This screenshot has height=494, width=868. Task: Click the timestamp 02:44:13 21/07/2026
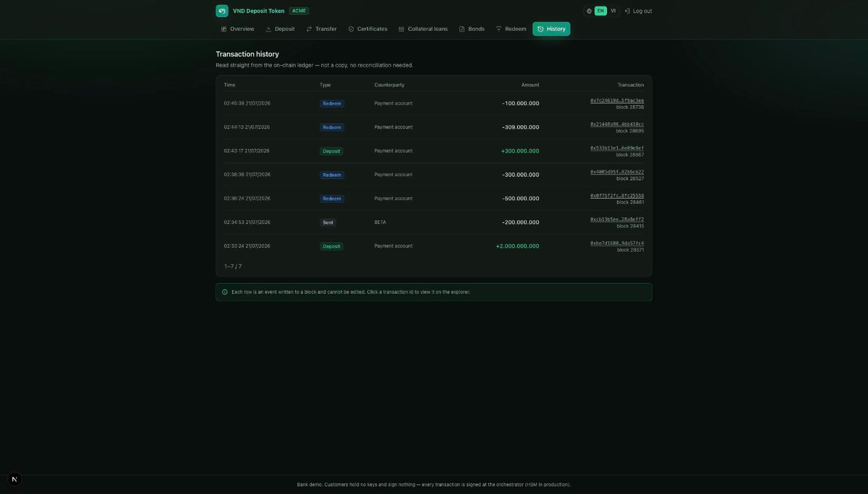tap(247, 127)
